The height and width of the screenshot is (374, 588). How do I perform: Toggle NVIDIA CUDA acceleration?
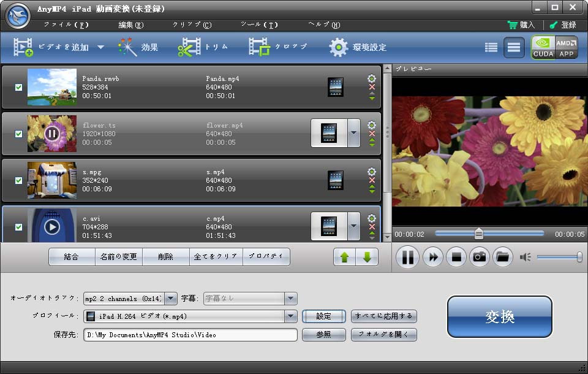(x=543, y=47)
